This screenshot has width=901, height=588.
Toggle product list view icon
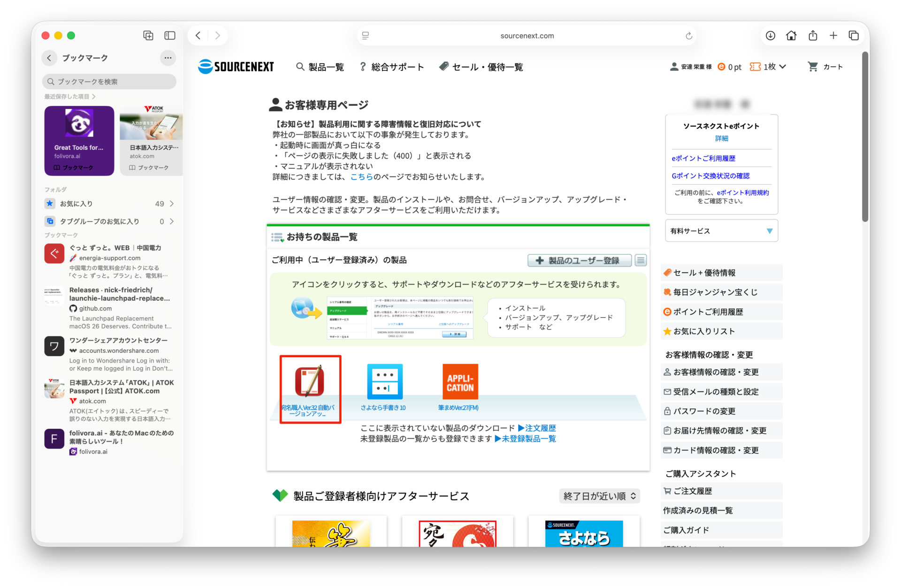click(x=641, y=260)
